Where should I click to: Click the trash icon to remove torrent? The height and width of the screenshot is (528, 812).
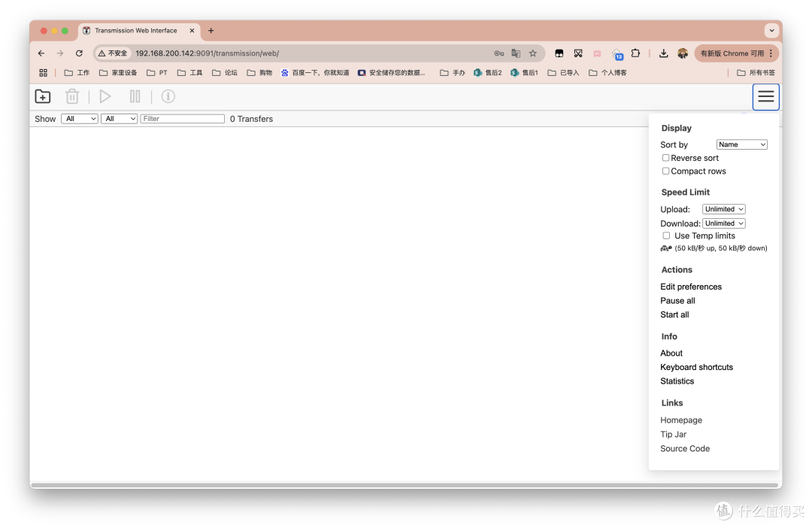click(72, 96)
